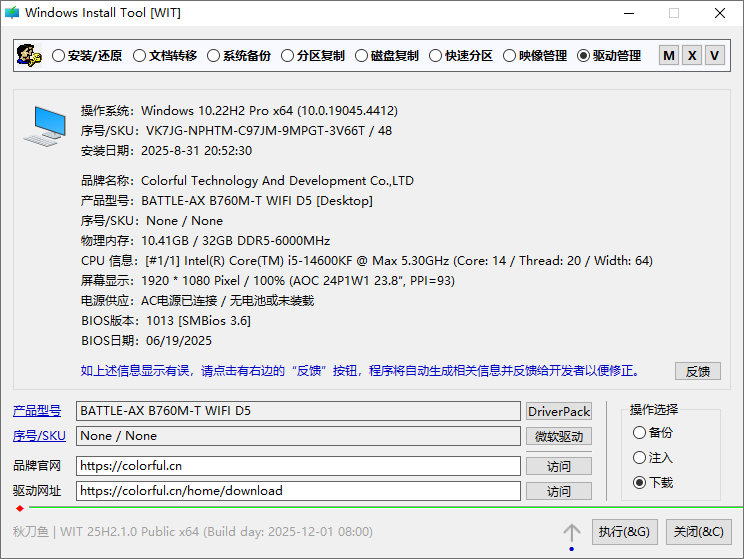Screen dimensions: 744x559
Task: Close the Windows Install Tool window
Action: click(x=720, y=13)
